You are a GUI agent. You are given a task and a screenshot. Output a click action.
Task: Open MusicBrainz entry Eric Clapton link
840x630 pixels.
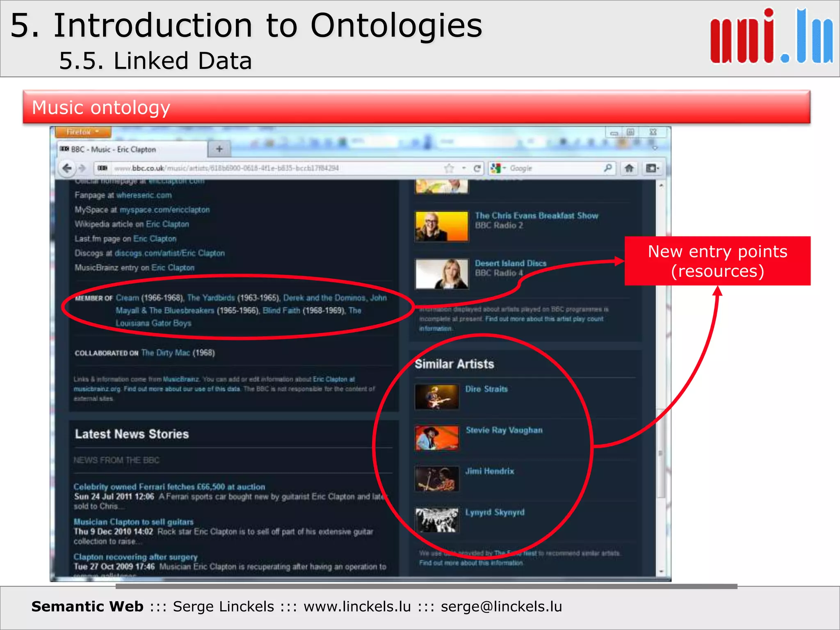(173, 267)
